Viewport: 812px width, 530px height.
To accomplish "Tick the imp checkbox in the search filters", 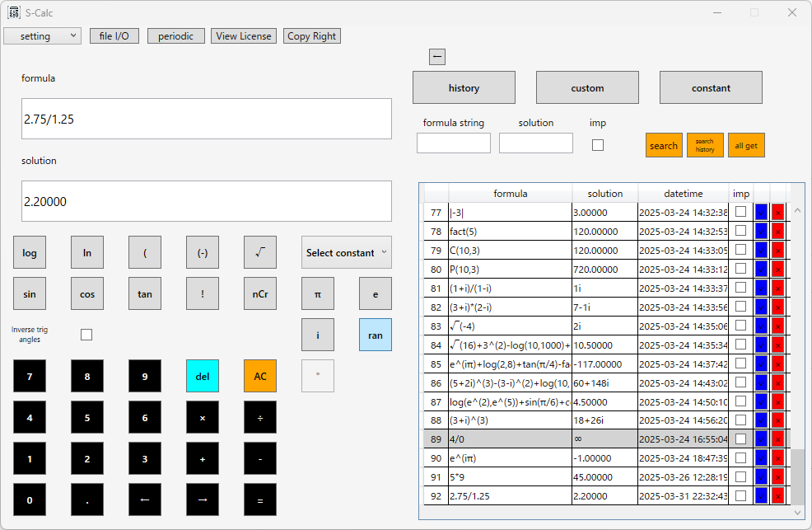I will pyautogui.click(x=598, y=145).
